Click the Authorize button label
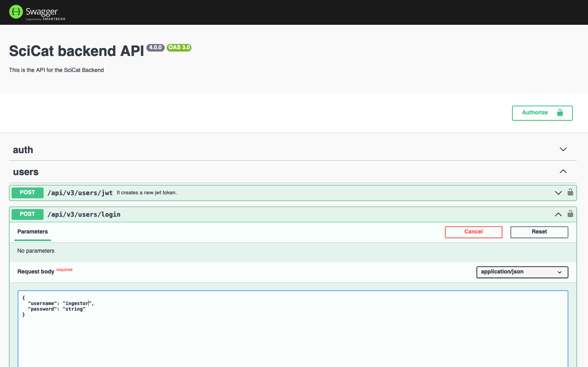The width and height of the screenshot is (588, 367). (x=534, y=113)
